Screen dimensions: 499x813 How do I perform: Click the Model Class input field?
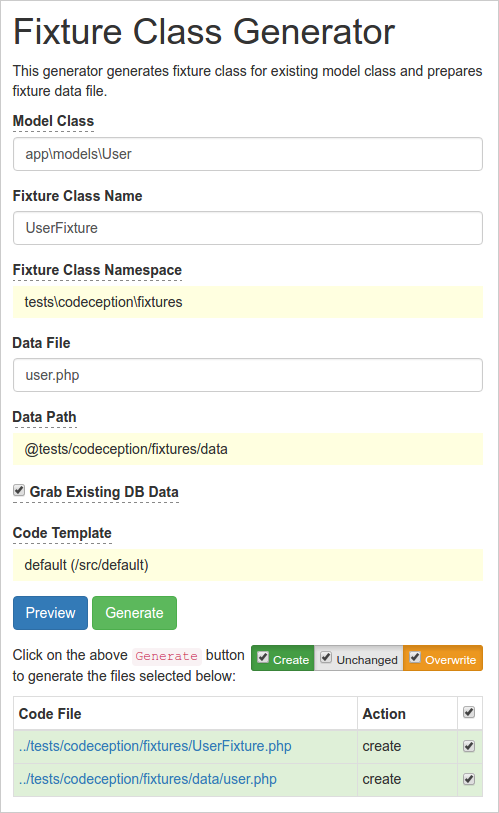click(248, 154)
